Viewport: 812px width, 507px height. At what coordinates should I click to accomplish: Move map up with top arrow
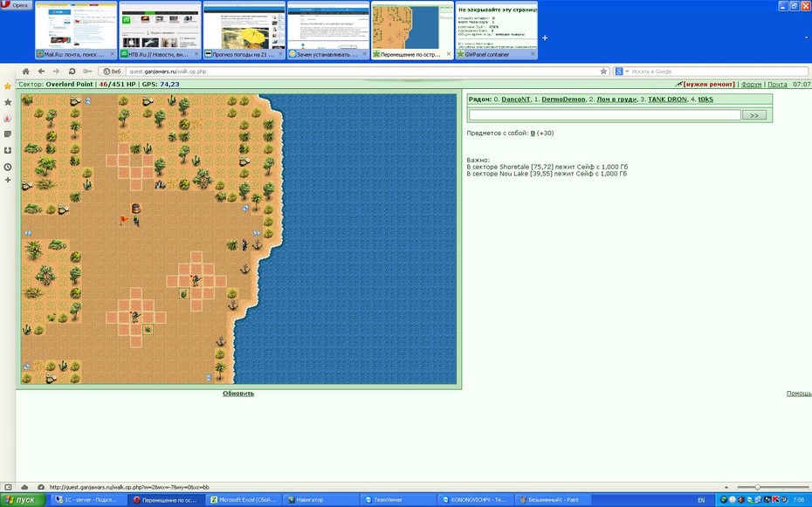[87, 101]
